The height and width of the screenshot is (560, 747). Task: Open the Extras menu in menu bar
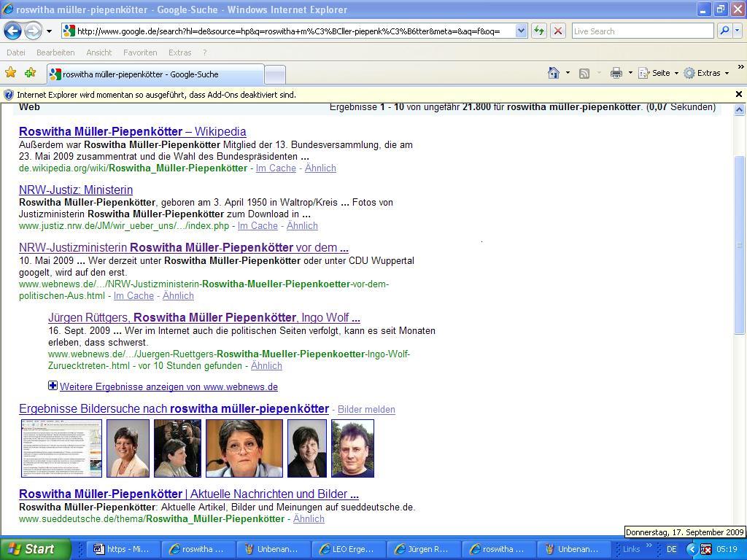[179, 52]
